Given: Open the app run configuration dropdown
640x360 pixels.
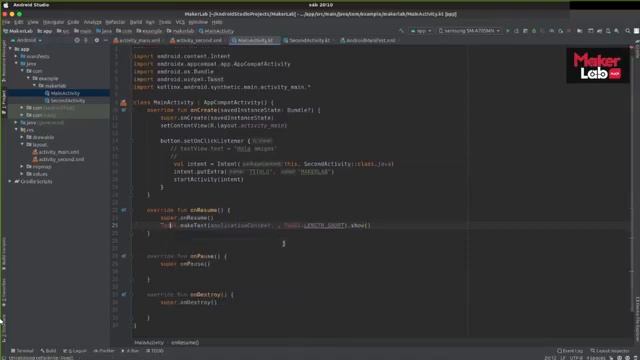Looking at the screenshot, I should tap(421, 31).
